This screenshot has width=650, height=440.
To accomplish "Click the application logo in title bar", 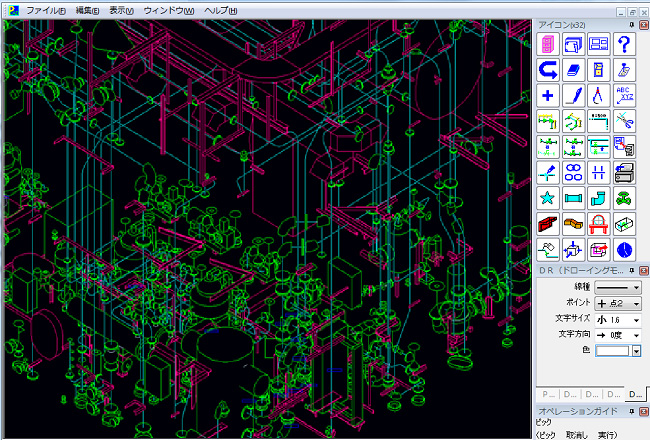I will coord(14,10).
